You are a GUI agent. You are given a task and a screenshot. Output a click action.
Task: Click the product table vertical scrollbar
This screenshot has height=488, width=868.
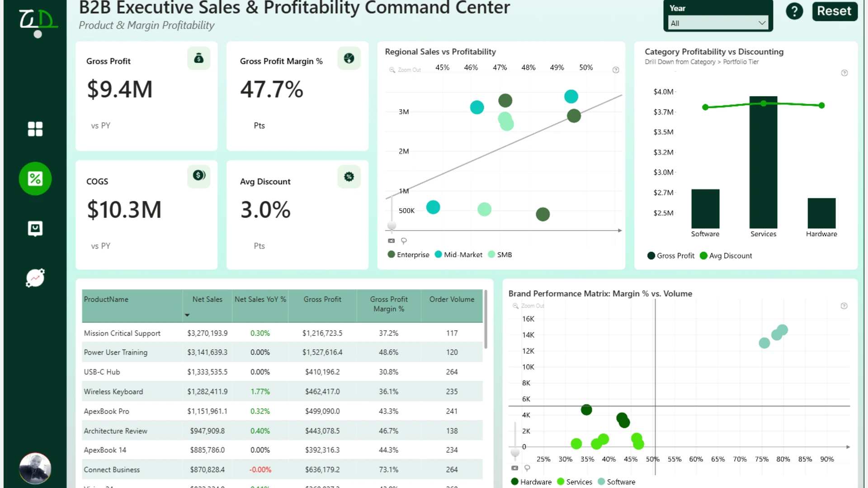coord(486,319)
